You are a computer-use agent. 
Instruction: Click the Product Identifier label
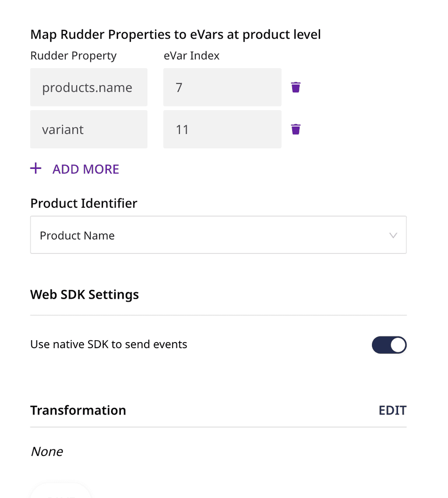tap(84, 203)
